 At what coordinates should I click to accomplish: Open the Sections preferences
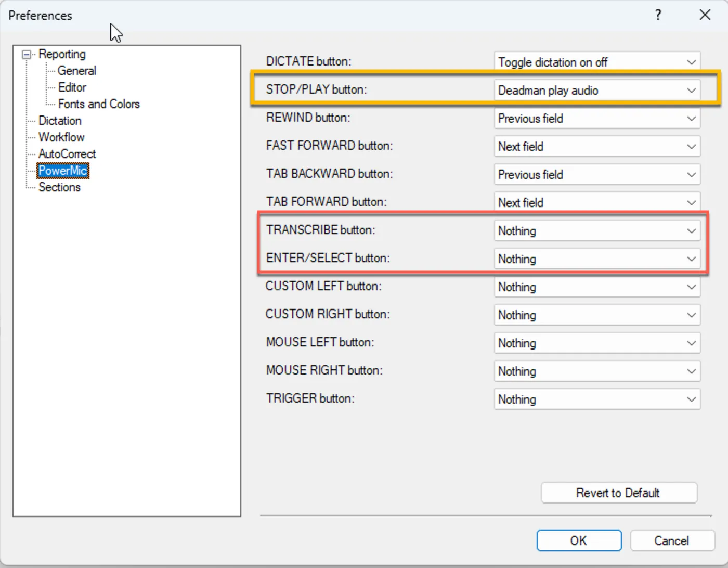[x=60, y=187]
